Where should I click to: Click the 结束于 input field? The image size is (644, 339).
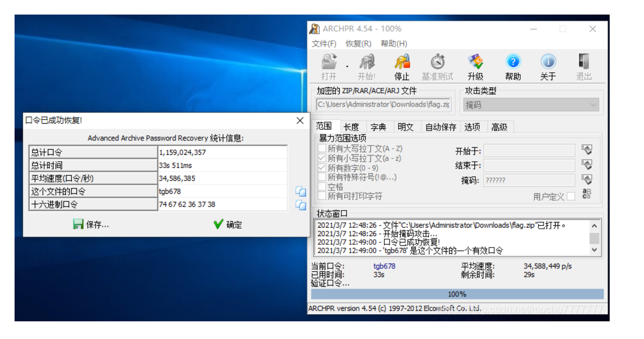(529, 165)
